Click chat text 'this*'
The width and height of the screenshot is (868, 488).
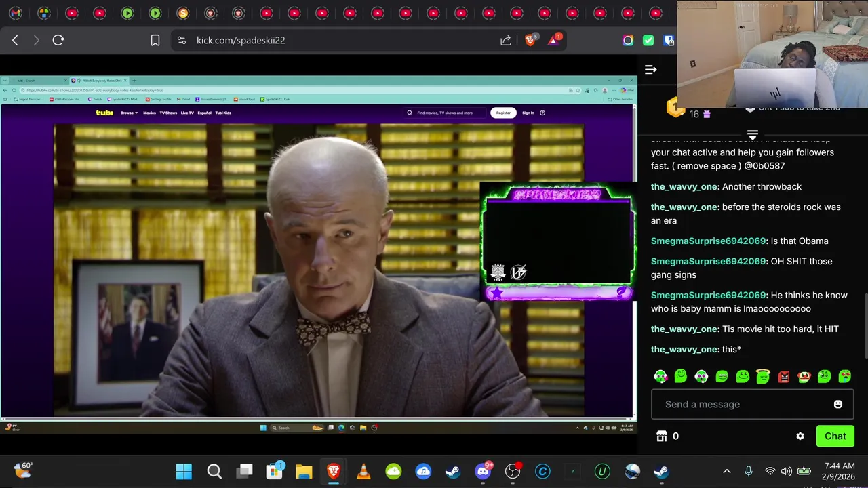point(732,349)
